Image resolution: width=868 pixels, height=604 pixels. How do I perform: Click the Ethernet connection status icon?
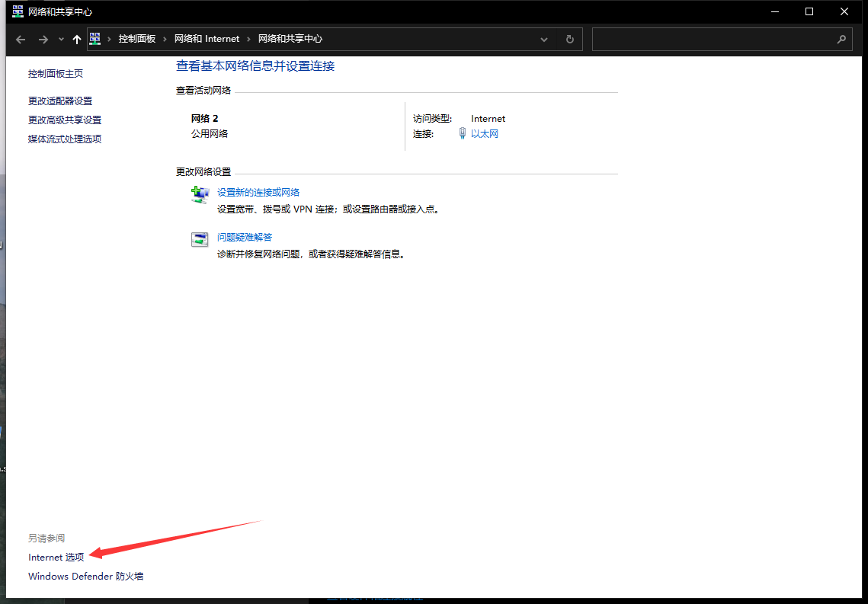[463, 133]
